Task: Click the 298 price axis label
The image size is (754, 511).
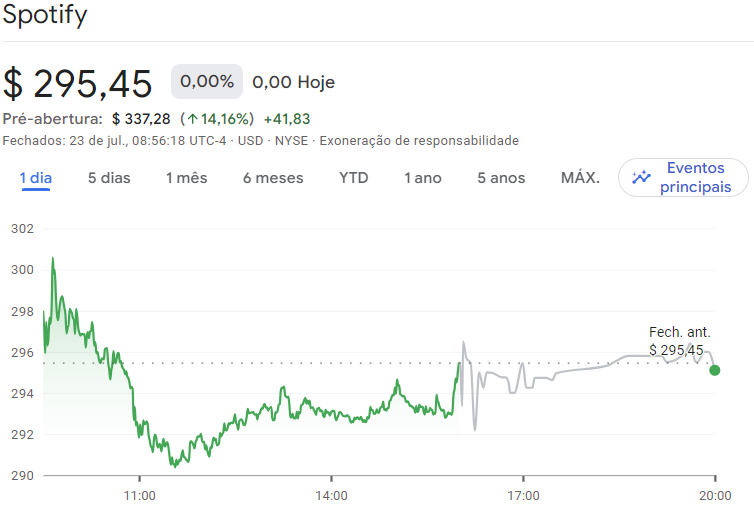Action: click(x=23, y=312)
